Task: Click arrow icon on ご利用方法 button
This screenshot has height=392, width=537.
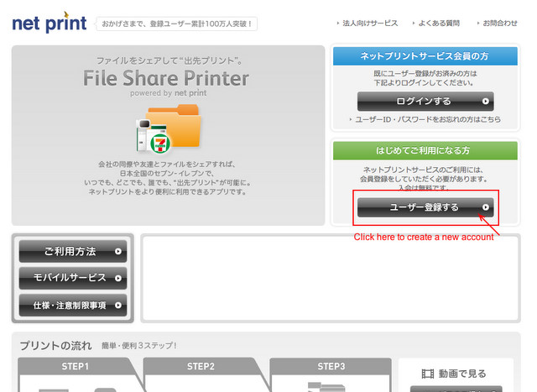Action: tap(118, 252)
